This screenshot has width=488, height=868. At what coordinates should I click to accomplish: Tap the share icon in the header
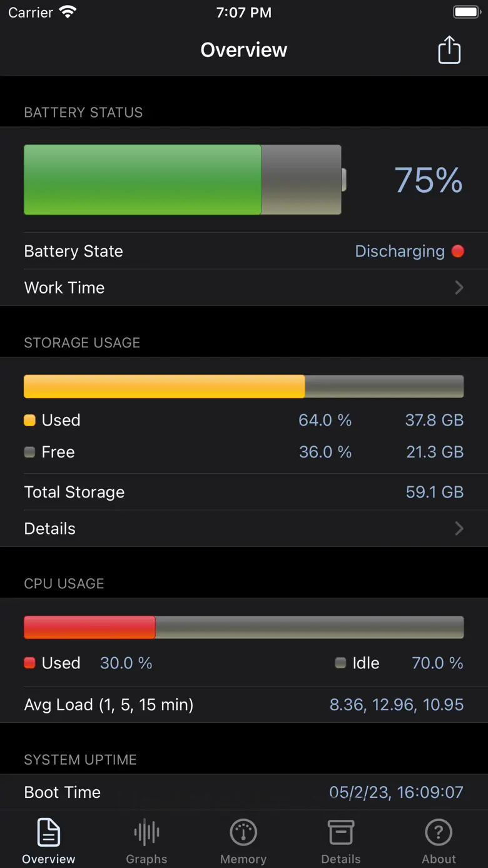point(449,50)
